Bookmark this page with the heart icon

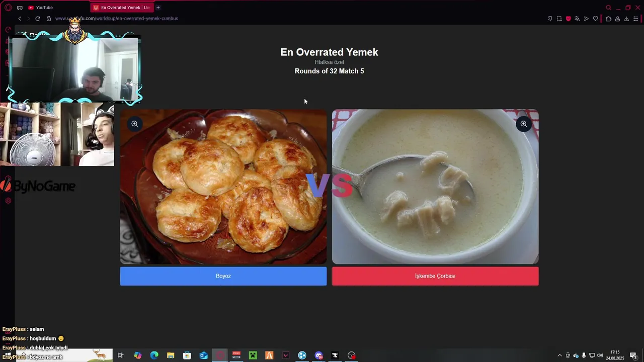(595, 19)
